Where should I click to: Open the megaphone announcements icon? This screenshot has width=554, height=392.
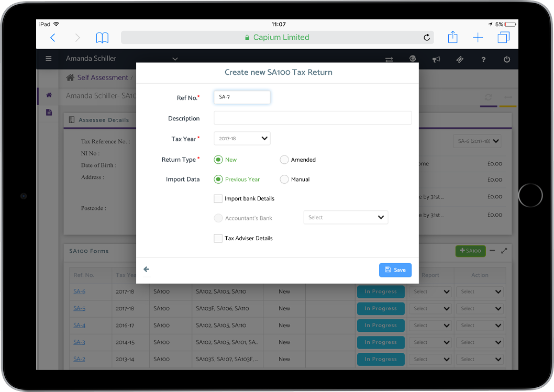436,60
